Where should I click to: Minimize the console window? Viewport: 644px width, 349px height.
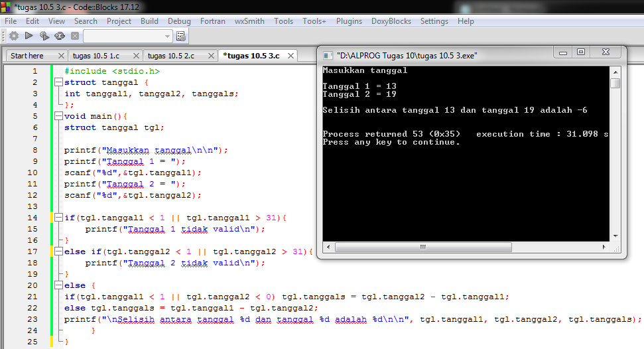[562, 52]
